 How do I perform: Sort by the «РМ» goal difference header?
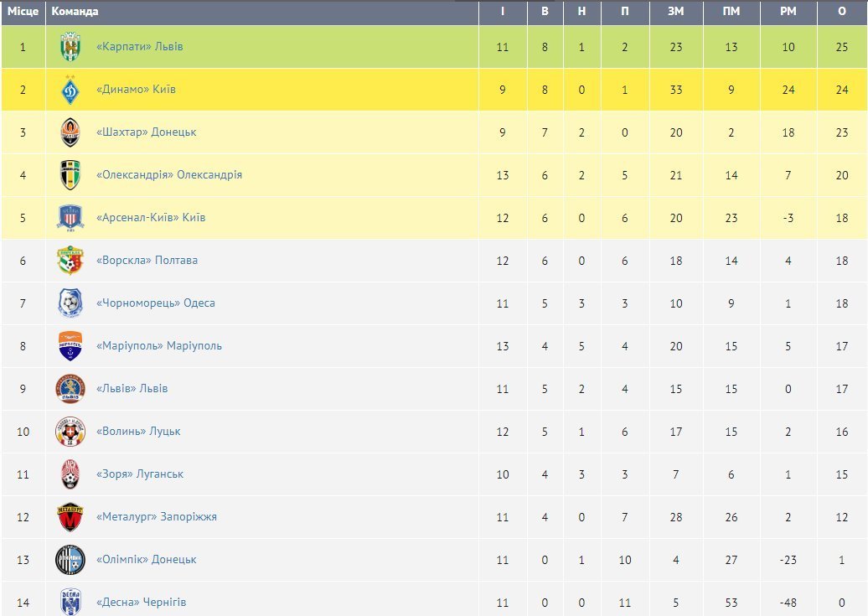pyautogui.click(x=788, y=12)
